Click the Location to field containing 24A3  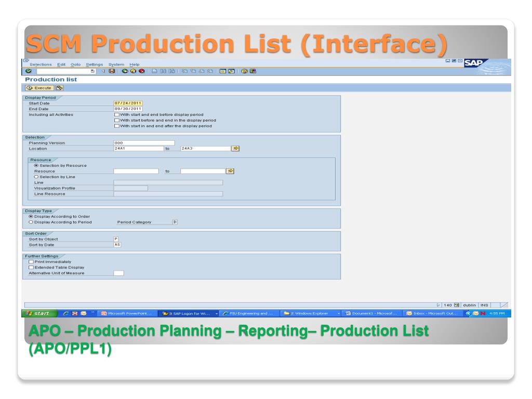206,148
